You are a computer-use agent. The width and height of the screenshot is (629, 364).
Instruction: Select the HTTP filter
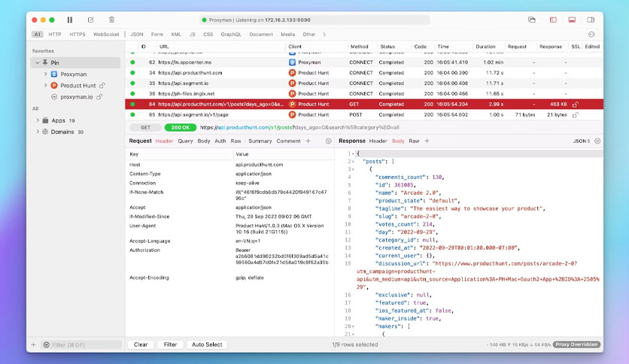click(55, 35)
